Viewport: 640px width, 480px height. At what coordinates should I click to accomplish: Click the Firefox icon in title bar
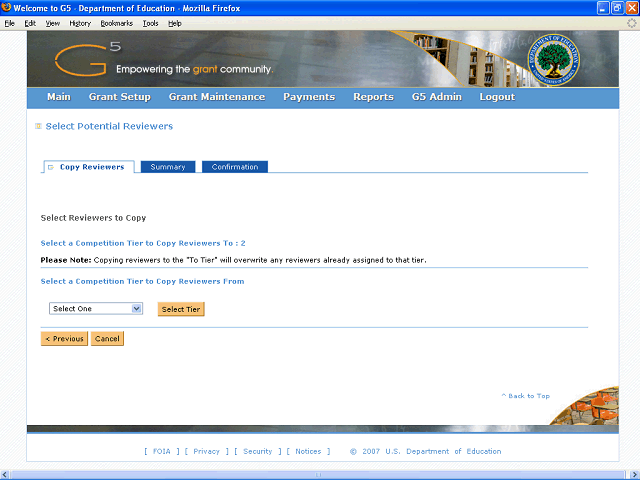coord(6,7)
